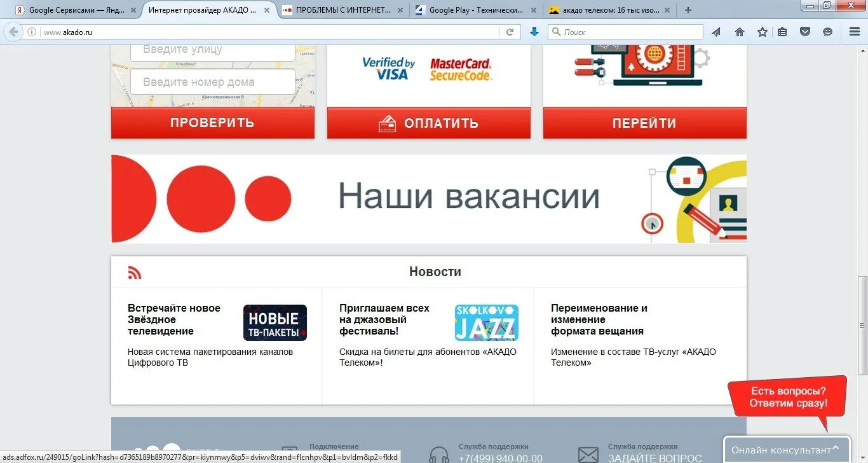The image size is (868, 463).
Task: Click Скидка на билеты для абонентов text
Action: pyautogui.click(x=428, y=357)
